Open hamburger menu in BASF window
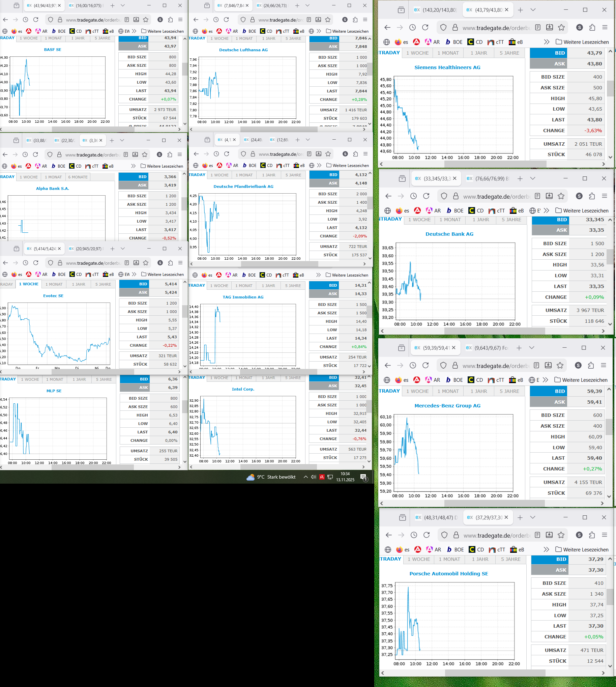Viewport: 616px width, 687px height. [x=180, y=20]
